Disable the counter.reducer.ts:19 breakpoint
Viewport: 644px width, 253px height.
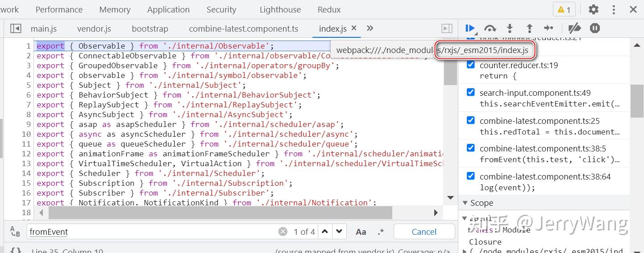click(x=470, y=65)
